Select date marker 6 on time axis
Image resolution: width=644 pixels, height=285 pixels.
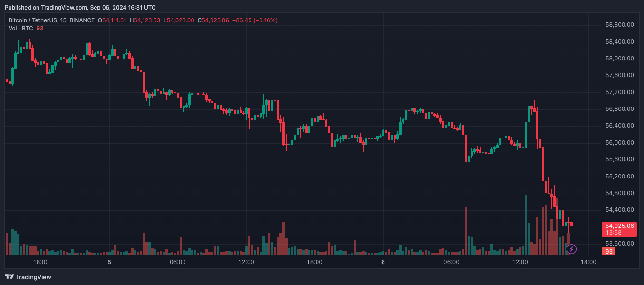(x=383, y=262)
